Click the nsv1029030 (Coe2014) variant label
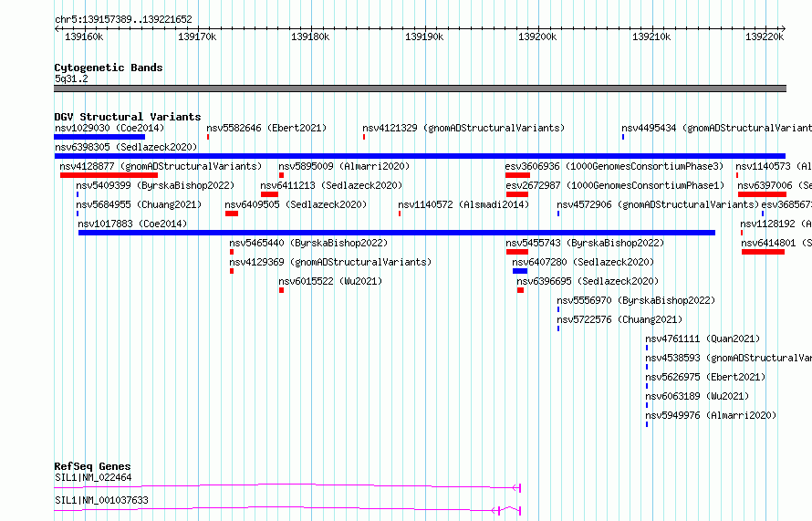 click(x=109, y=128)
